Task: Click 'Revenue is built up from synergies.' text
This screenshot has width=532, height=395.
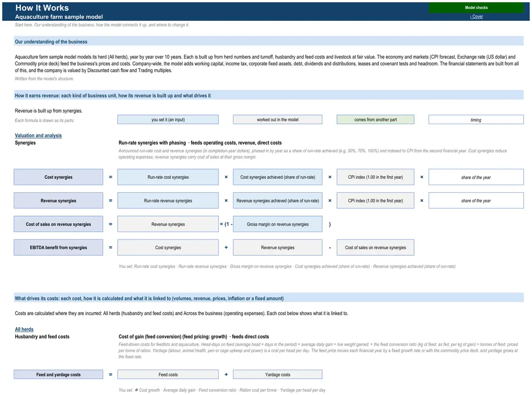Action: (x=49, y=111)
